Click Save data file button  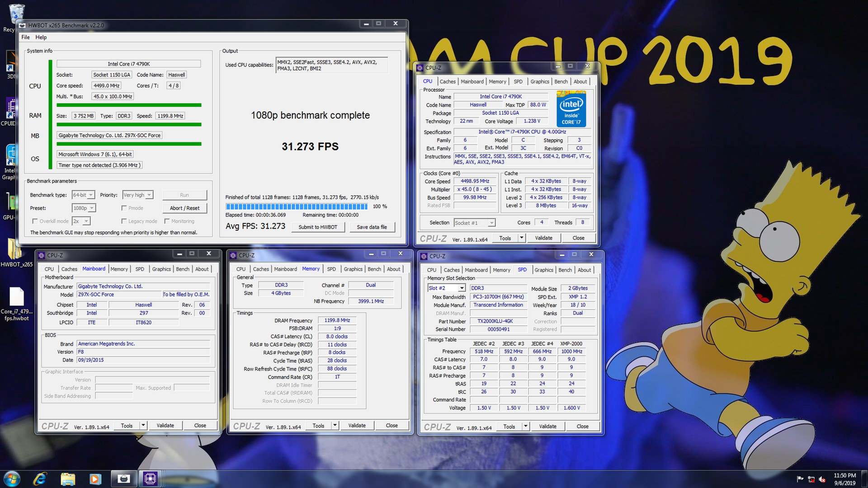(x=372, y=227)
